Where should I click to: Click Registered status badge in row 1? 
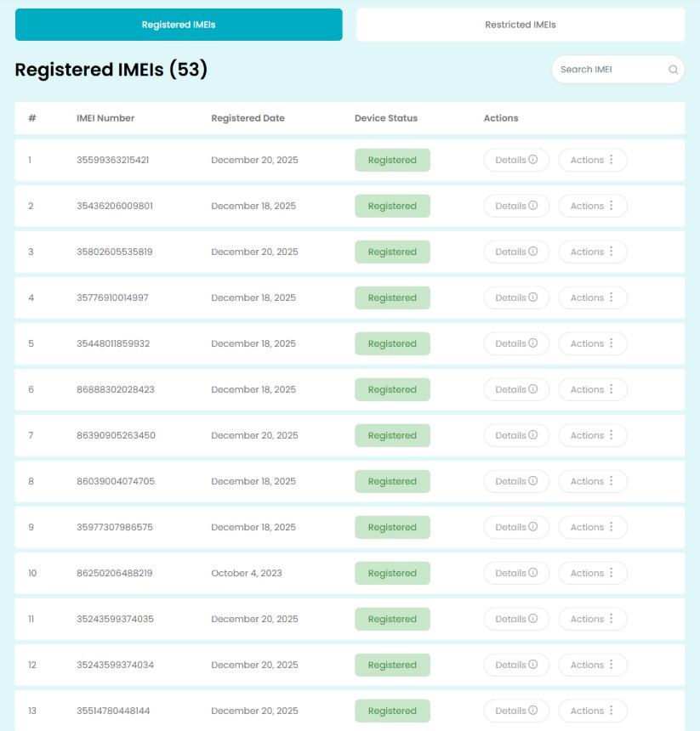coord(392,160)
